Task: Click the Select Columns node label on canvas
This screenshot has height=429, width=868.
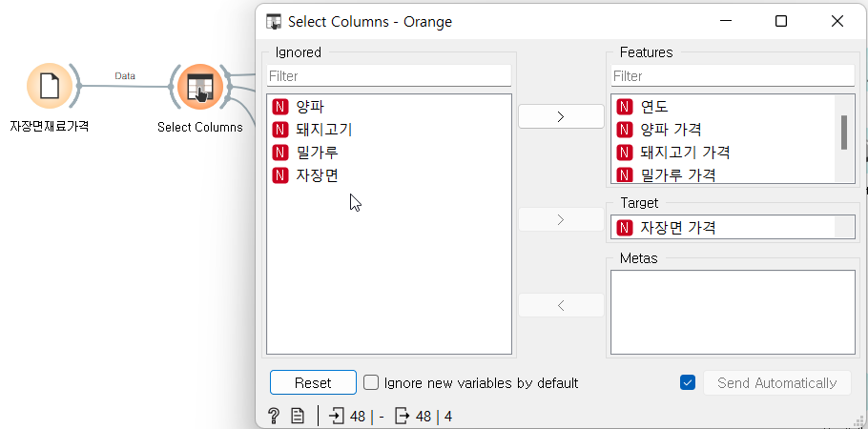Action: click(x=200, y=127)
